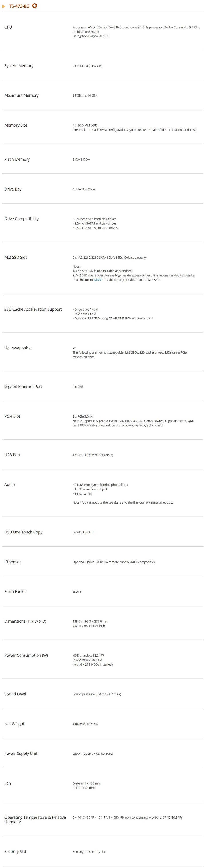Click the IR sensor label
Viewport: 205px width, 868px height.
click(x=12, y=562)
